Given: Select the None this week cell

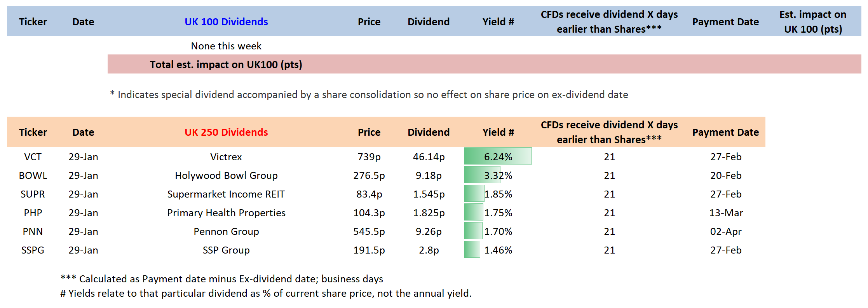Looking at the screenshot, I should [x=226, y=46].
